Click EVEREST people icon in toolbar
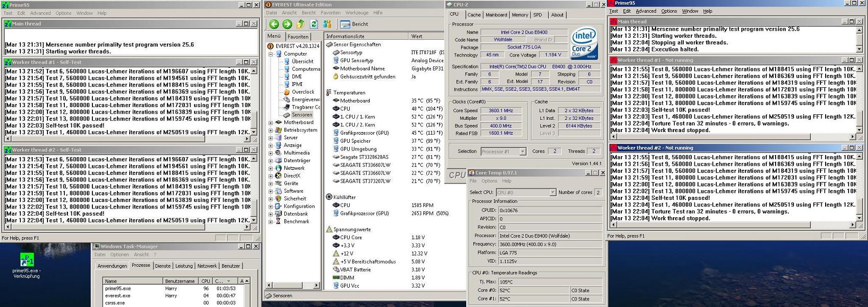 (x=327, y=24)
